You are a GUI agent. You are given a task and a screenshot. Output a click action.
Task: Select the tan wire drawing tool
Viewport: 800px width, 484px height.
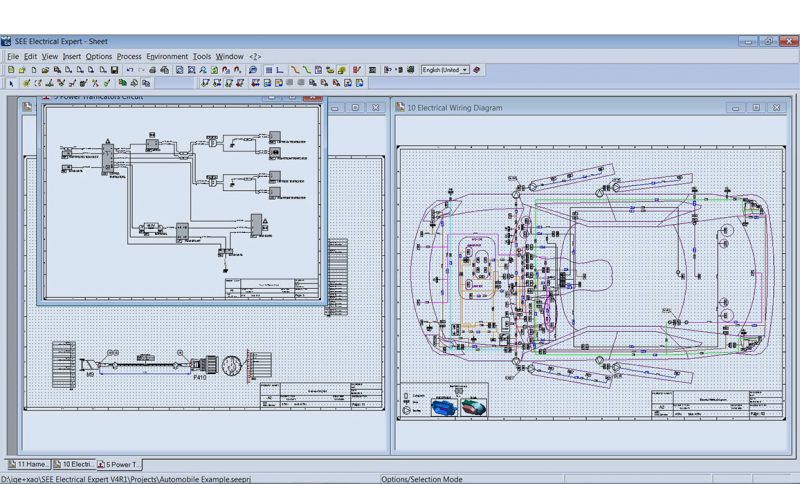coord(295,70)
